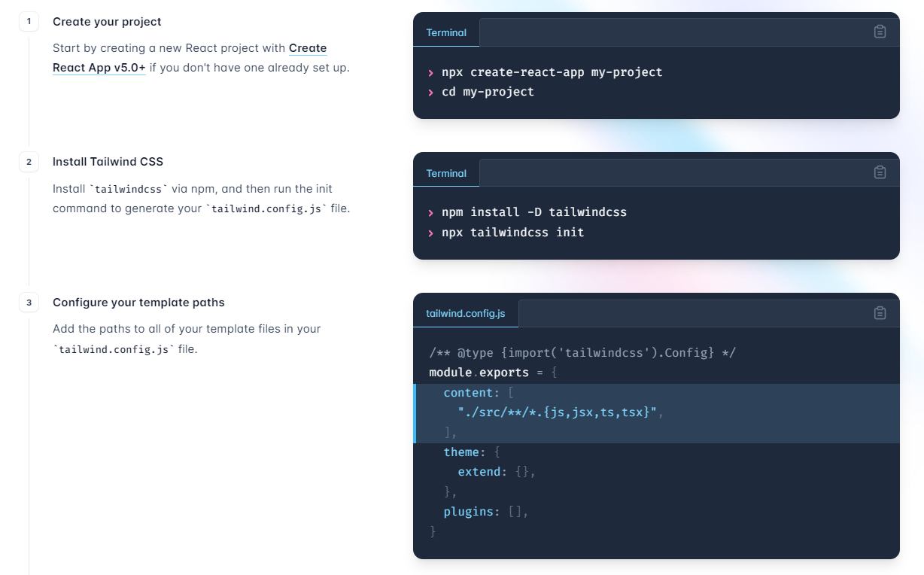Copy the tailwind.config.js code snippet
The height and width of the screenshot is (575, 924).
point(880,313)
